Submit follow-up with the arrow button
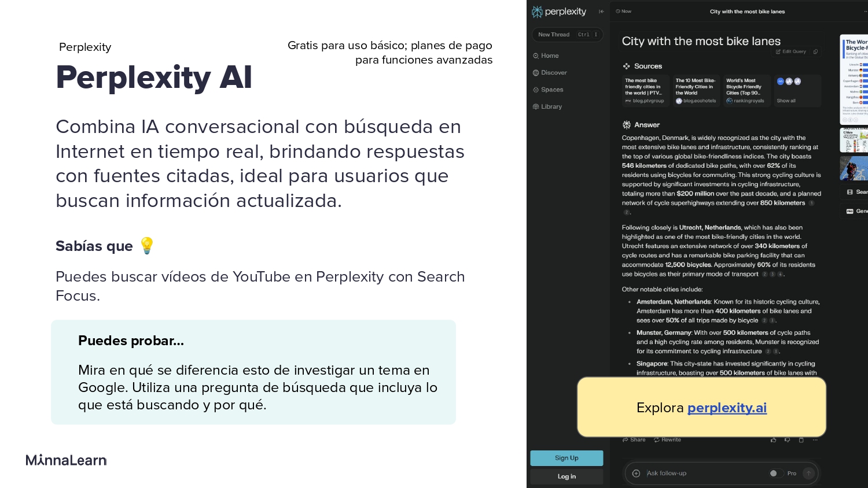868x488 pixels. coord(808,473)
